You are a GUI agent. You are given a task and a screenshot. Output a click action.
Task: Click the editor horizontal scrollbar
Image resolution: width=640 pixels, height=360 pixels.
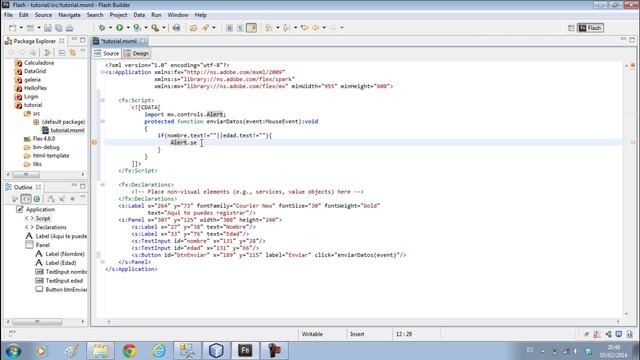pyautogui.click(x=363, y=322)
